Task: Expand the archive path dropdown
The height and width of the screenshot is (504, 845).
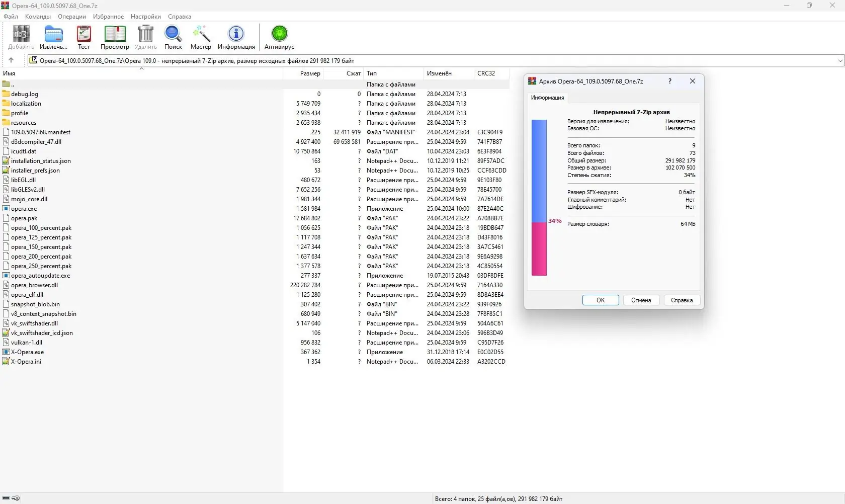Action: pyautogui.click(x=840, y=60)
